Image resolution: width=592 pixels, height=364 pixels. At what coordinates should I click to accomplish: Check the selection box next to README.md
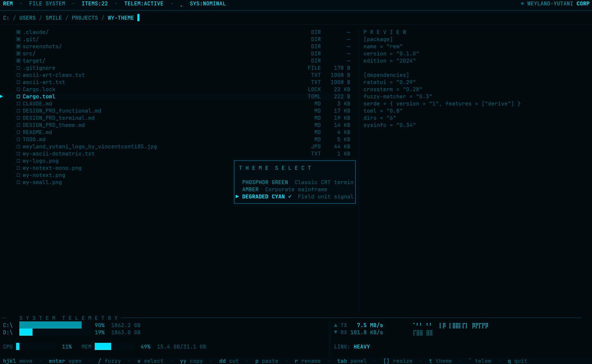point(18,132)
